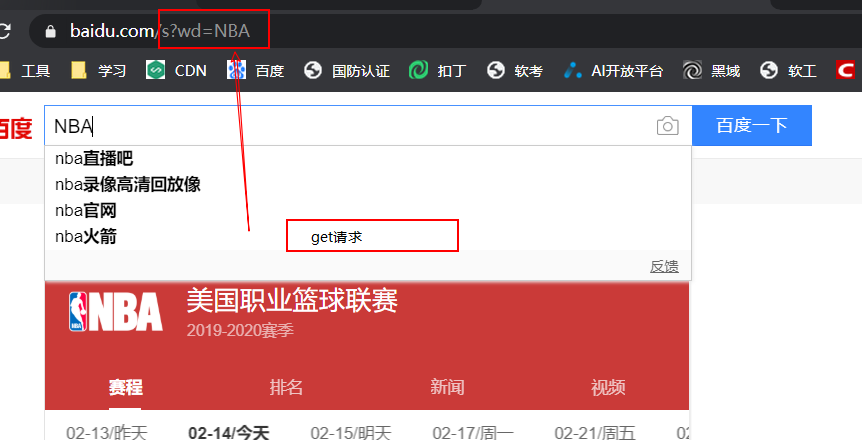Switch to the 排名 tab
Image resolution: width=862 pixels, height=440 pixels.
286,387
